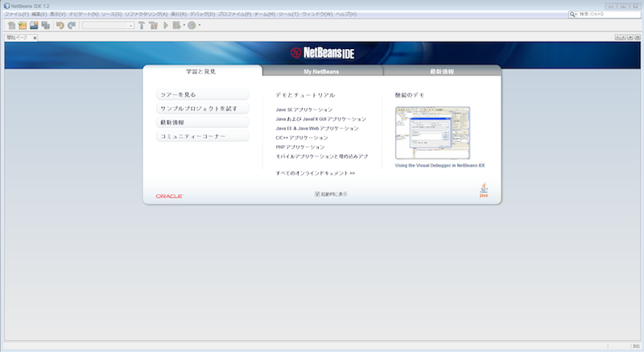The image size is (644, 352).
Task: Click the Clean and Build icon
Action: (154, 26)
